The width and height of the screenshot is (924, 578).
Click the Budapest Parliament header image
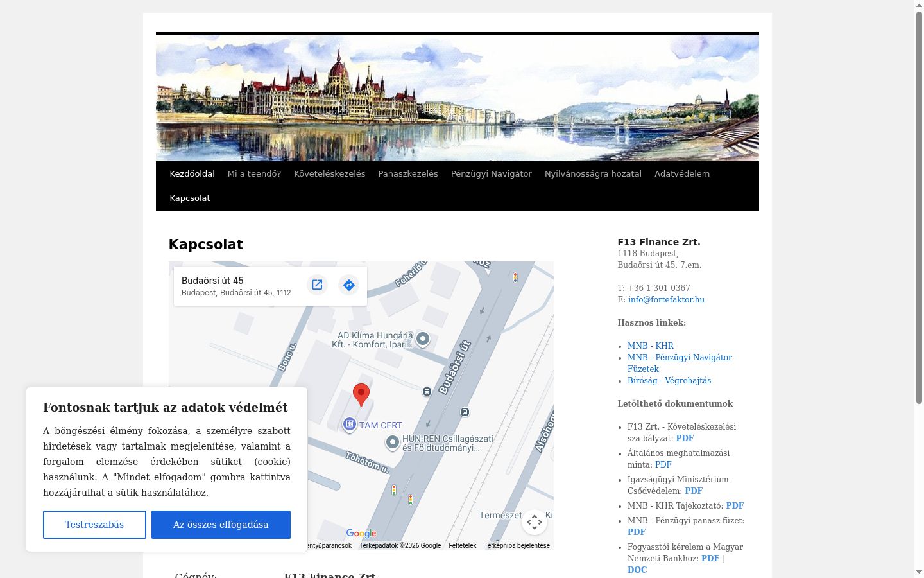pyautogui.click(x=458, y=97)
